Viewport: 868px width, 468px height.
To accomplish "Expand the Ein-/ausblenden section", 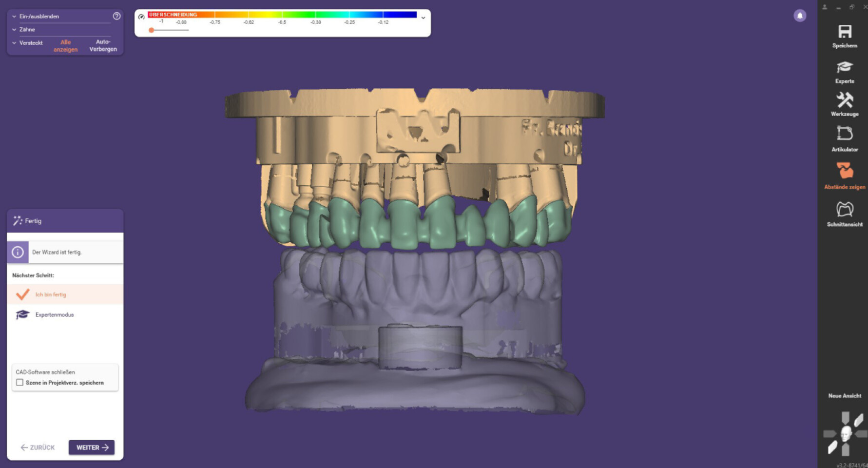I will pos(14,17).
